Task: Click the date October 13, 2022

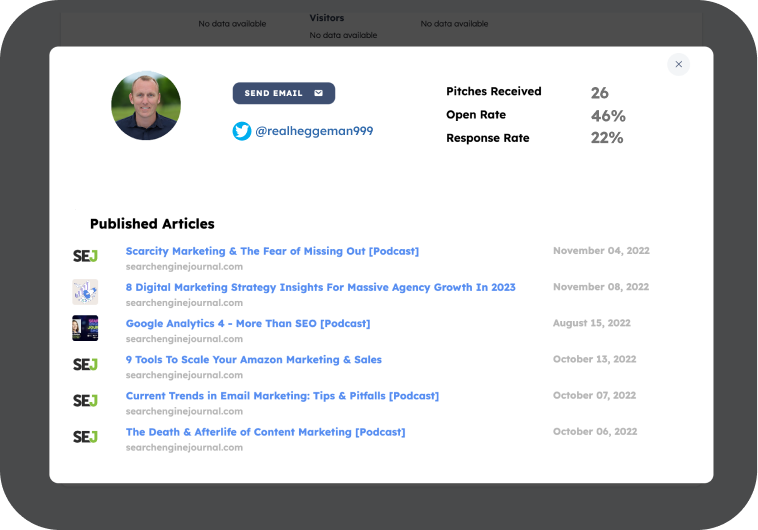Action: tap(595, 359)
